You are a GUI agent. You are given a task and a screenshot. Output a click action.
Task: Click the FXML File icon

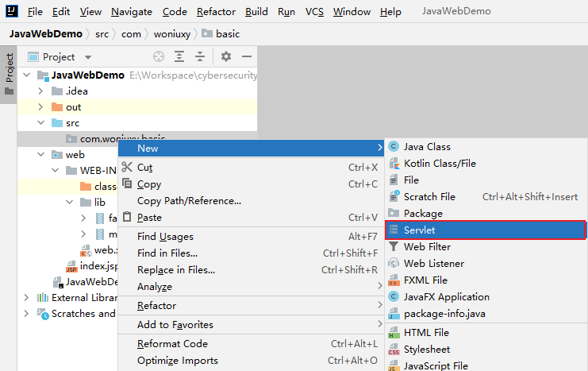[x=394, y=280]
